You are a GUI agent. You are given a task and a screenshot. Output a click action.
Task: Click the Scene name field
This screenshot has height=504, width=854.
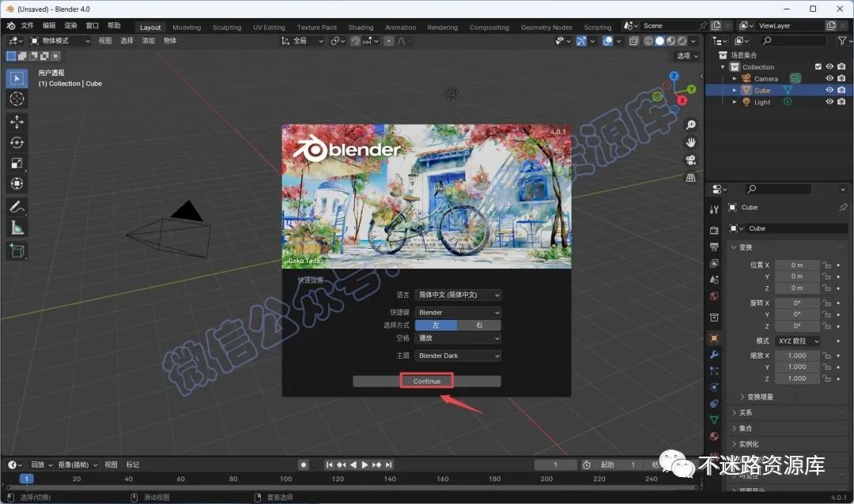tap(670, 25)
